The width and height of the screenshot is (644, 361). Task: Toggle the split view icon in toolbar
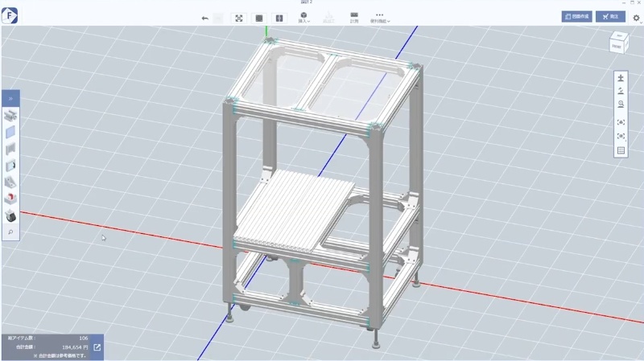point(279,18)
